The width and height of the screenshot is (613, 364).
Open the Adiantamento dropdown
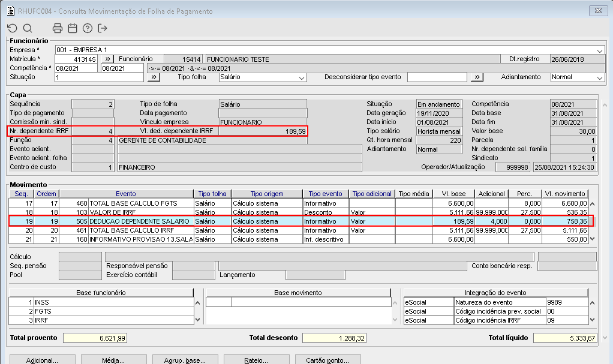pyautogui.click(x=599, y=77)
